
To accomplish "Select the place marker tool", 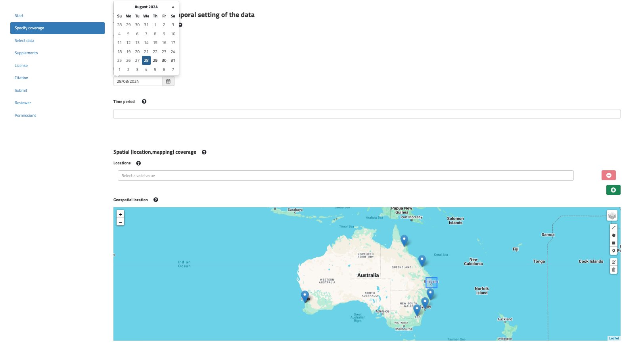I will click(613, 251).
